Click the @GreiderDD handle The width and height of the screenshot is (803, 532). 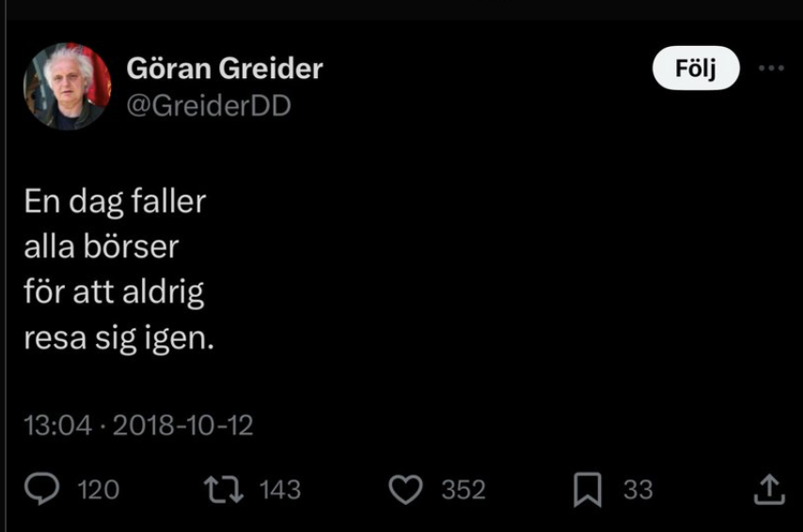click(209, 106)
